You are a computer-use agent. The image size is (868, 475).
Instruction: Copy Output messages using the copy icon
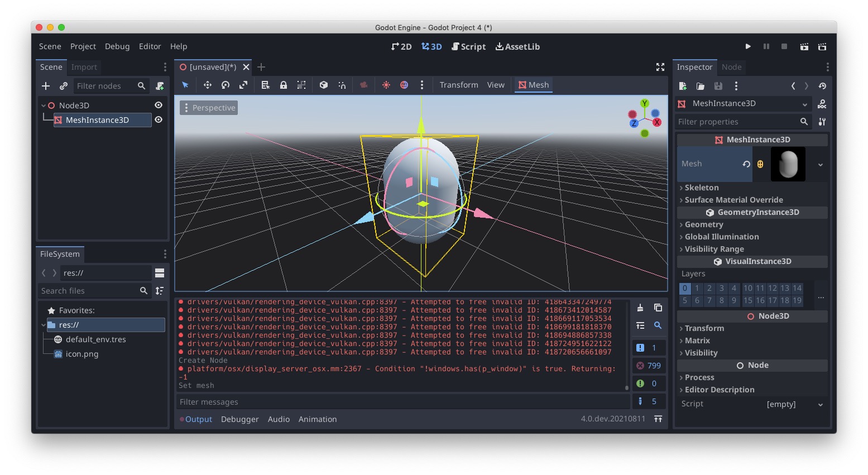click(658, 308)
